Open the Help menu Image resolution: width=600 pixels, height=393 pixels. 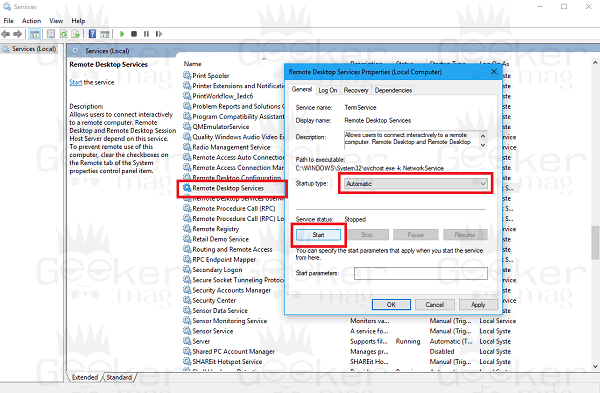point(78,21)
